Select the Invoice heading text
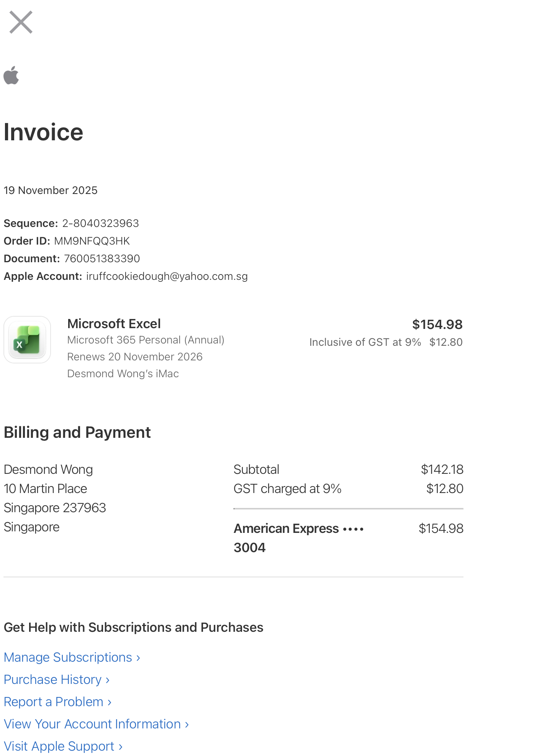Image resolution: width=547 pixels, height=756 pixels. 43,132
